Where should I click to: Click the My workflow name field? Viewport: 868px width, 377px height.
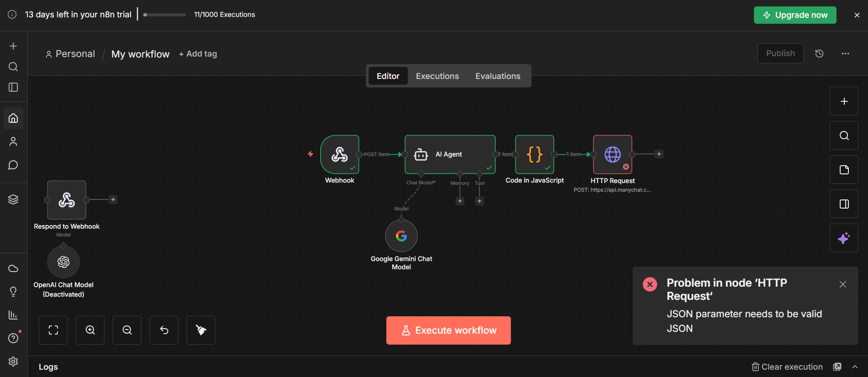[x=140, y=54]
